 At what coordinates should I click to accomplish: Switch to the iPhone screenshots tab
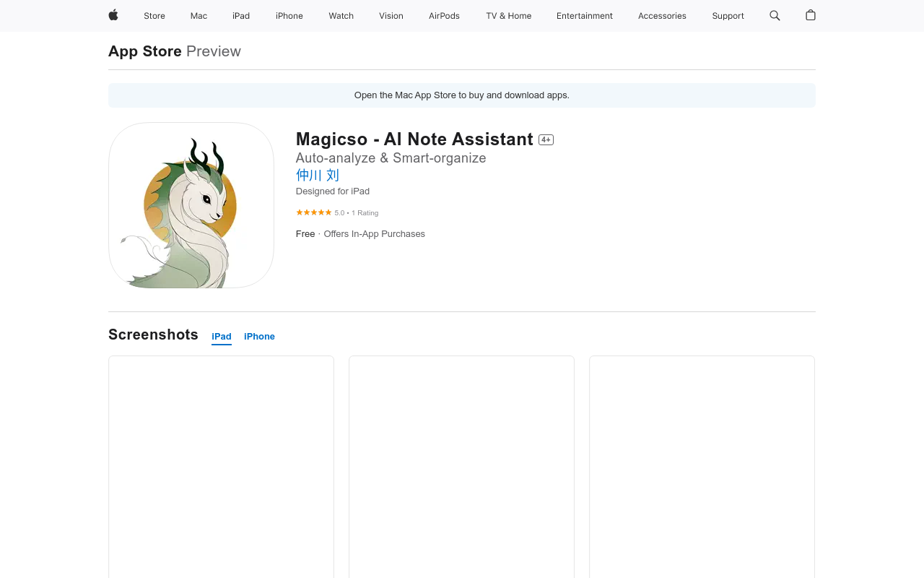click(259, 337)
